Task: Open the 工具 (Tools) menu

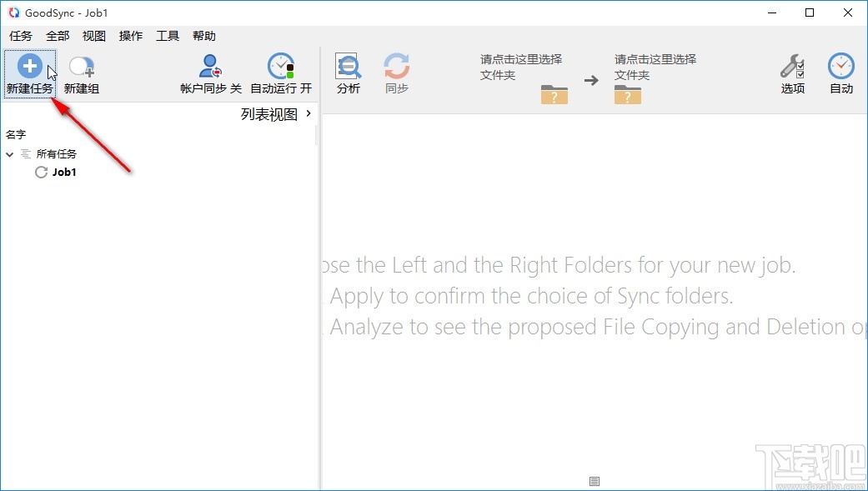Action: click(x=168, y=36)
